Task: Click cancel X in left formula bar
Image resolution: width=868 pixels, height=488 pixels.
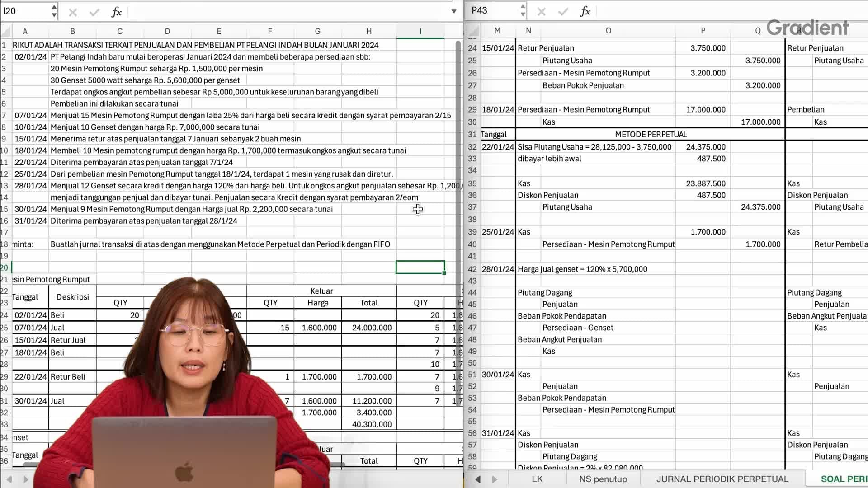Action: (72, 12)
